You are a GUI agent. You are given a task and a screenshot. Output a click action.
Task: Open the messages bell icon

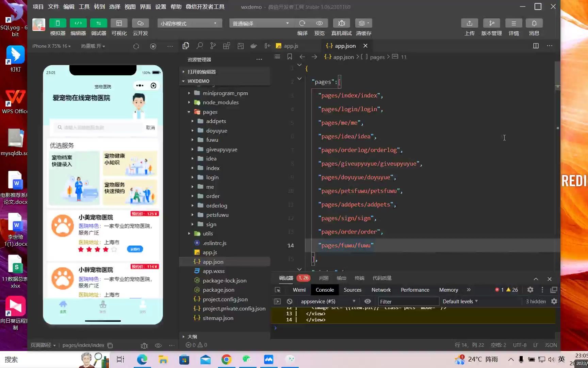[x=534, y=23]
